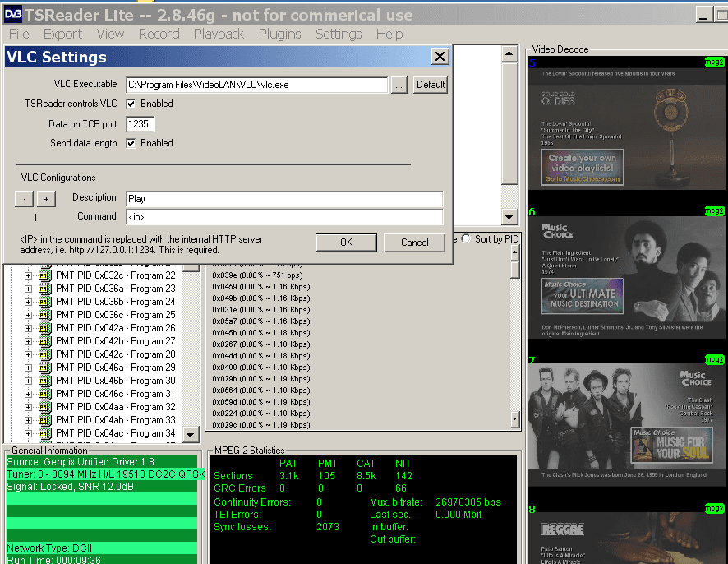This screenshot has height=564, width=728.
Task: Open the Playback menu
Action: [x=219, y=34]
